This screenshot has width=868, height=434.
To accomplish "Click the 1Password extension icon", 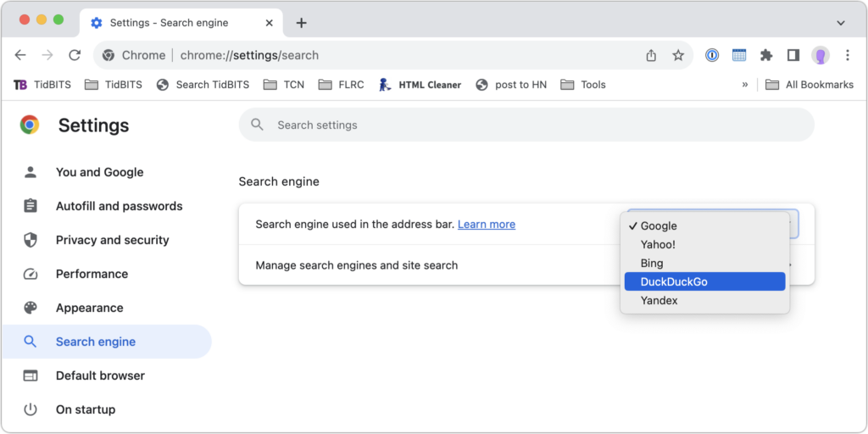I will tap(712, 55).
